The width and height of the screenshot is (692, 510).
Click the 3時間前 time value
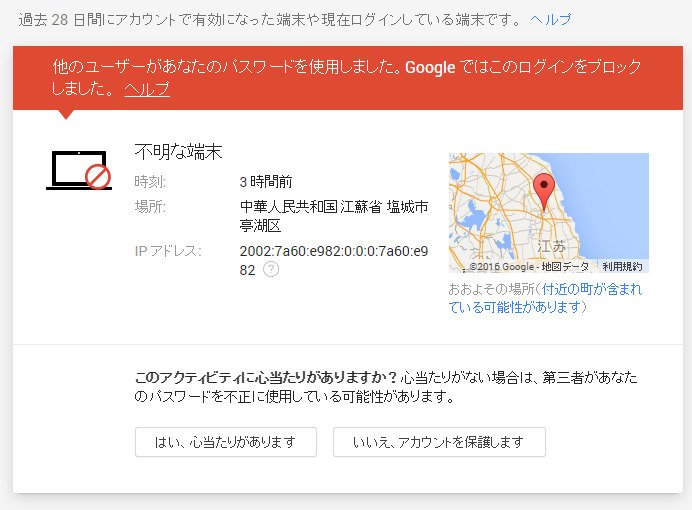[265, 182]
